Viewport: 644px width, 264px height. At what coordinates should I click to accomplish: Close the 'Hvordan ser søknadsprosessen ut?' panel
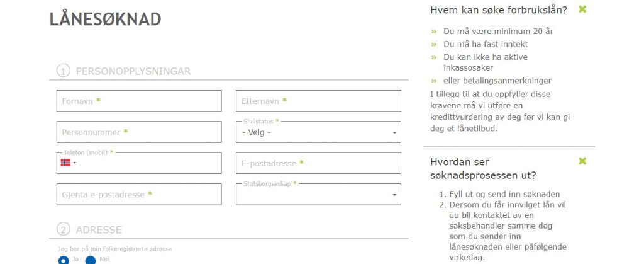(582, 161)
